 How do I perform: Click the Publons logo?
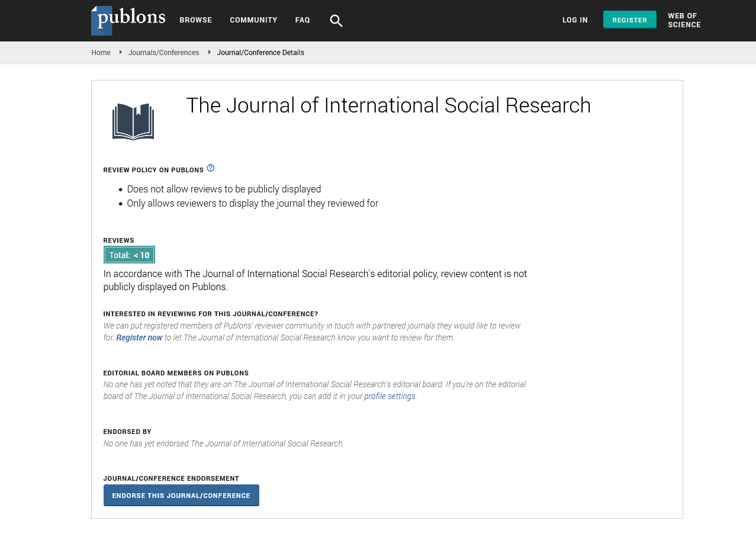[128, 20]
